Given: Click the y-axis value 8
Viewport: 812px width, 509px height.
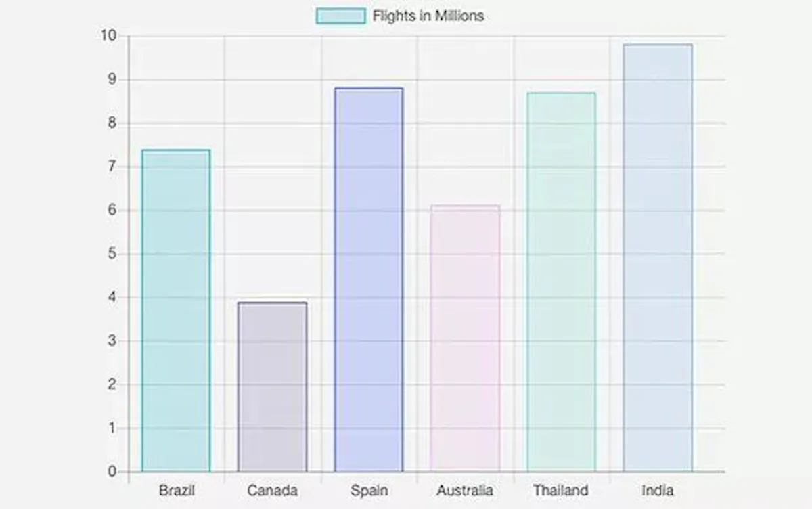Looking at the screenshot, I should (113, 123).
